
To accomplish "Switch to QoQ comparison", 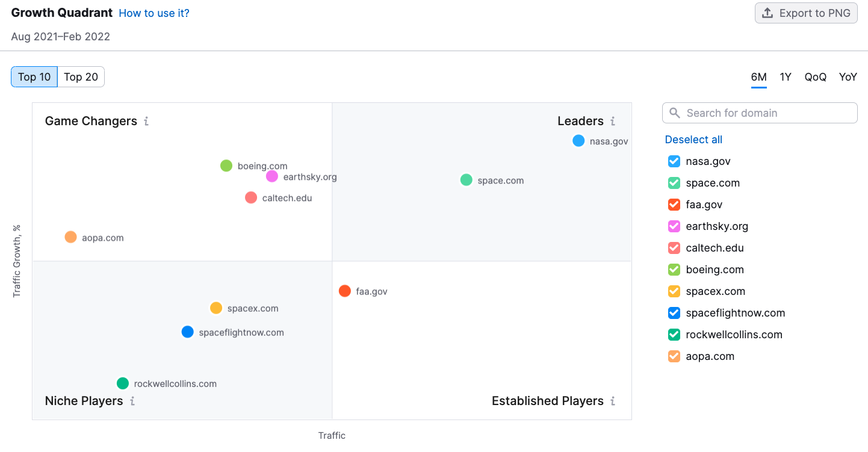I will click(816, 77).
